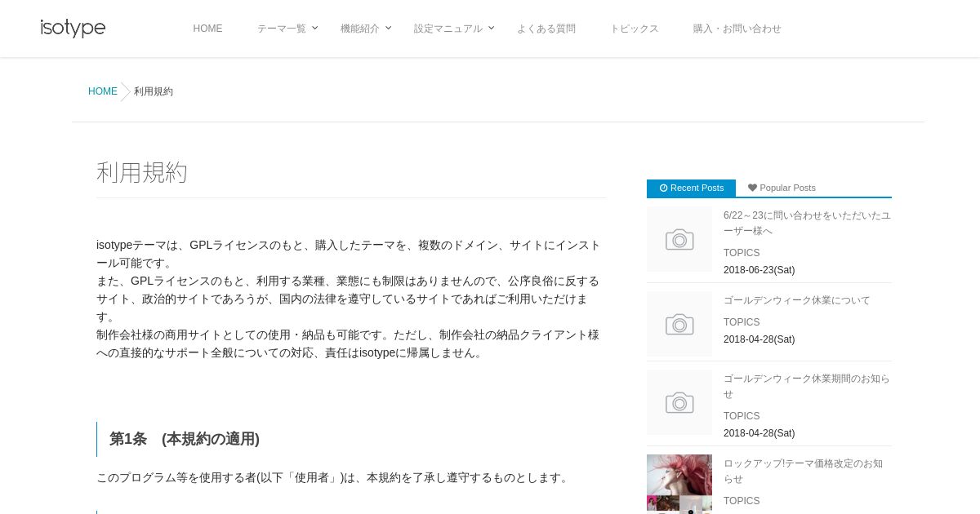Expand the テーマ一覧 dropdown chevron
The image size is (980, 514).
tap(314, 28)
